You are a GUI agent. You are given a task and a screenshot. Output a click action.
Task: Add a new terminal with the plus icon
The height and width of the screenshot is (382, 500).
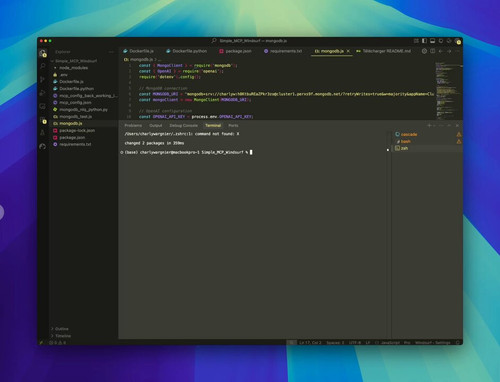(x=429, y=126)
